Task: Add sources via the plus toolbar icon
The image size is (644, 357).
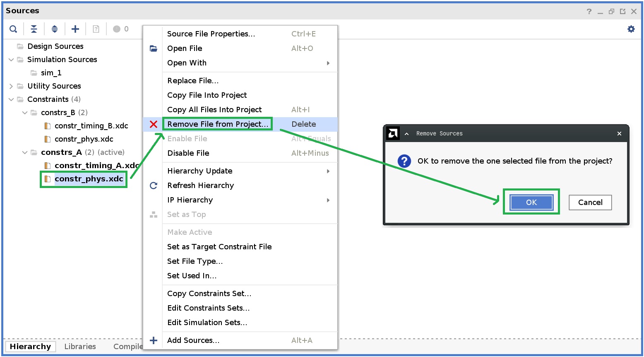Action: (x=75, y=29)
